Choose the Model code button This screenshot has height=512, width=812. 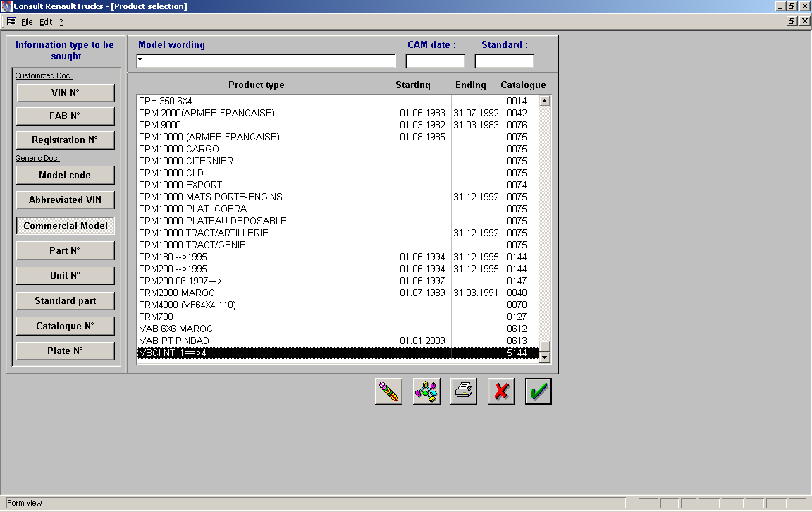(66, 175)
